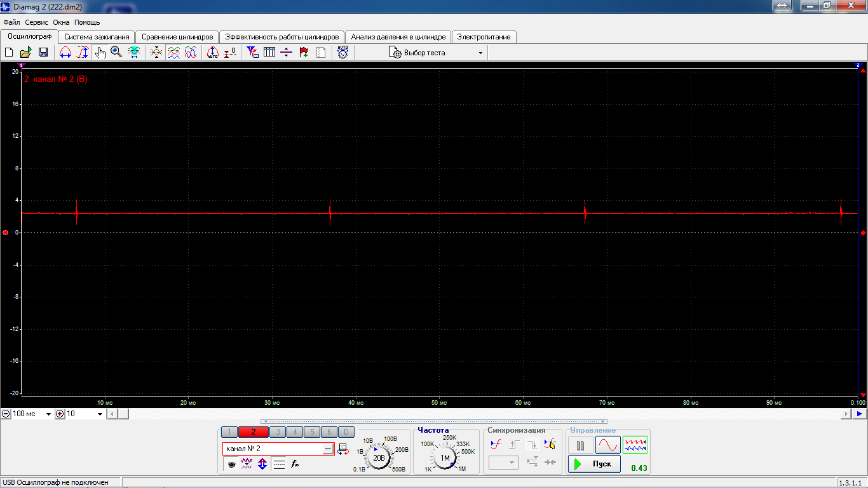Click the vertical blue-arrow waveform scale icon
Image resolution: width=868 pixels, height=488 pixels.
tap(83, 53)
